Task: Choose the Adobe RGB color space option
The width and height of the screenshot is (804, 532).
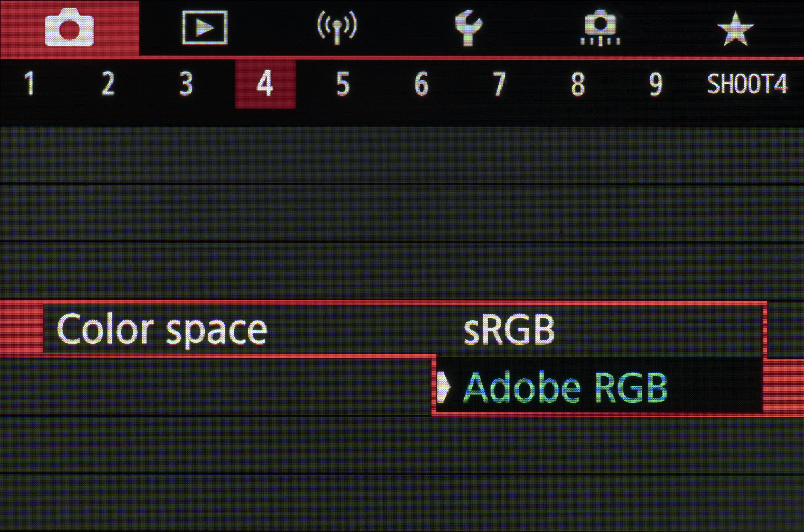Action: pyautogui.click(x=565, y=387)
